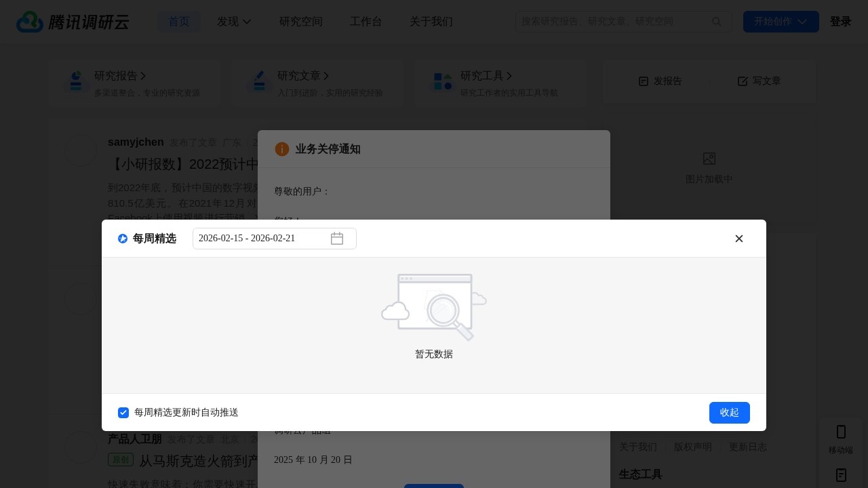Open the calendar icon in the date picker

coord(337,239)
